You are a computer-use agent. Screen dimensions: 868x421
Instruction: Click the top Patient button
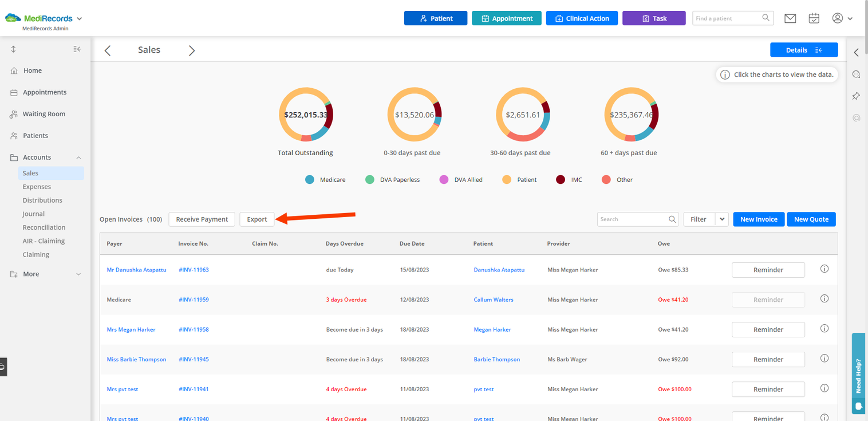point(436,18)
